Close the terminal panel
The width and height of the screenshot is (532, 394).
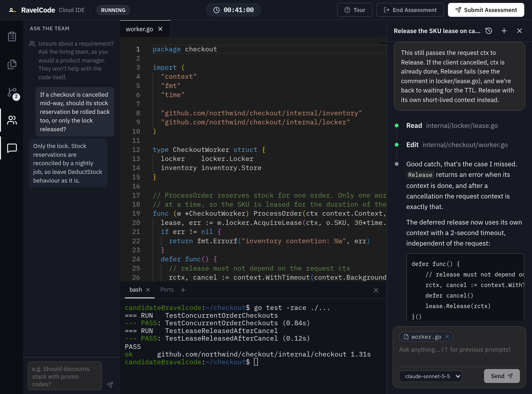(376, 290)
